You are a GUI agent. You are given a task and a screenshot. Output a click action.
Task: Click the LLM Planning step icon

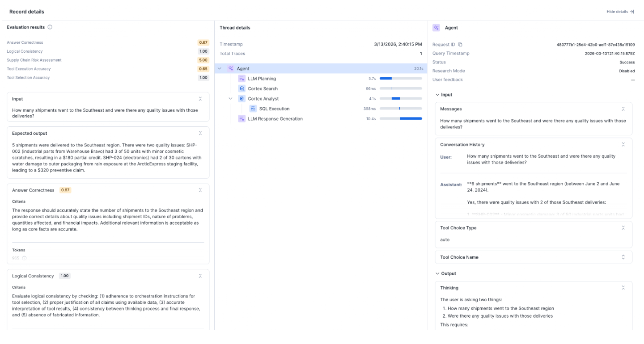pyautogui.click(x=241, y=79)
